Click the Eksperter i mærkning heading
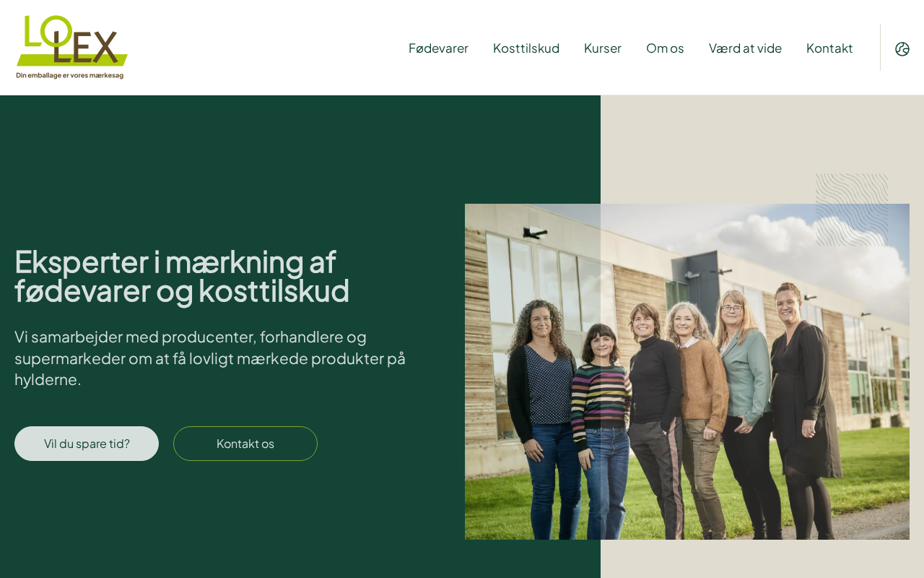The height and width of the screenshot is (578, 924). (x=182, y=276)
